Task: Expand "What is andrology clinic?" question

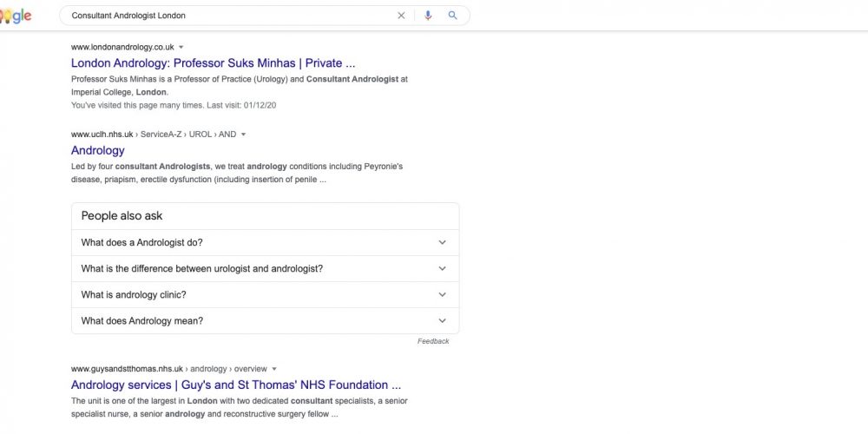Action: (265, 294)
